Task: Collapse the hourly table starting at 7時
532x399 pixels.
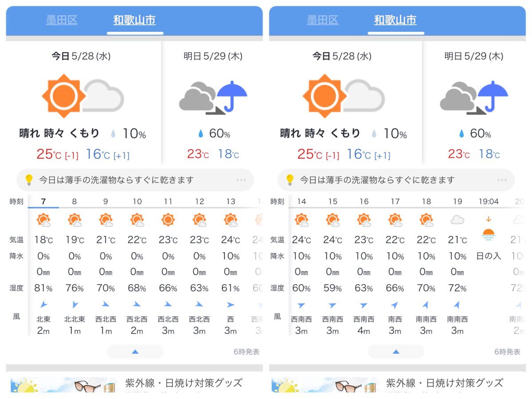Action: pyautogui.click(x=135, y=352)
